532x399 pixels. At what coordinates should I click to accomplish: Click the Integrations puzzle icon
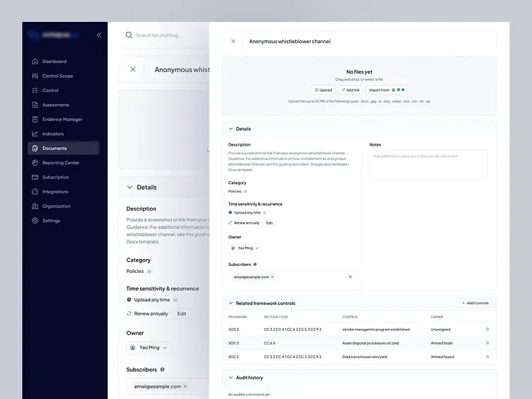coord(35,192)
